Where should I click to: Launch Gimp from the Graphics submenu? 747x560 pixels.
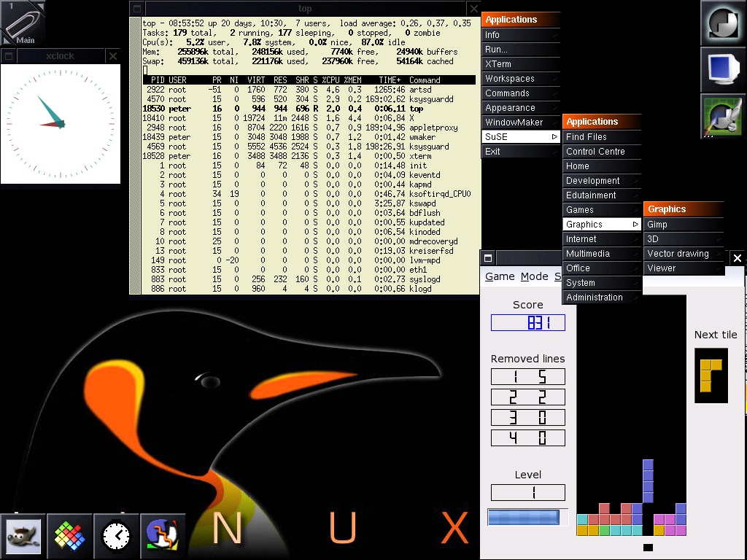[684, 225]
